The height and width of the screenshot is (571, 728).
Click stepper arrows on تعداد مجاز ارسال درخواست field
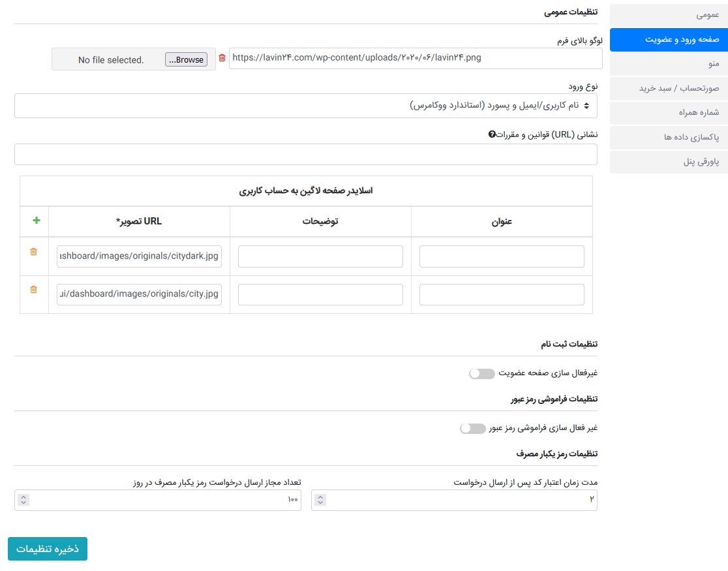[23, 500]
